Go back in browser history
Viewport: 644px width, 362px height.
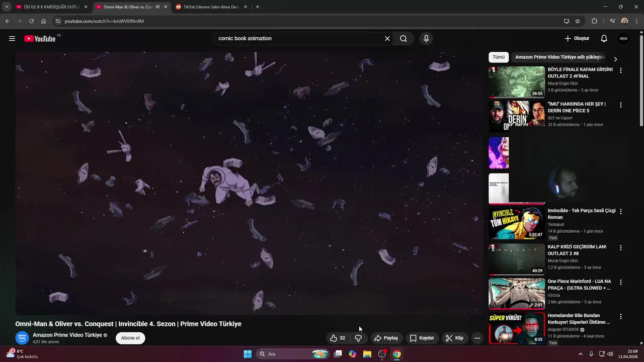point(7,21)
